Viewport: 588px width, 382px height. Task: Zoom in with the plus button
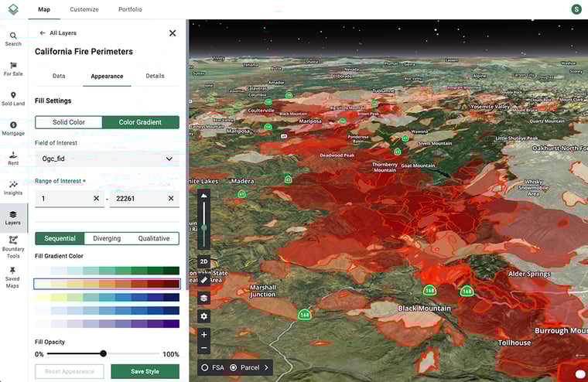click(203, 335)
